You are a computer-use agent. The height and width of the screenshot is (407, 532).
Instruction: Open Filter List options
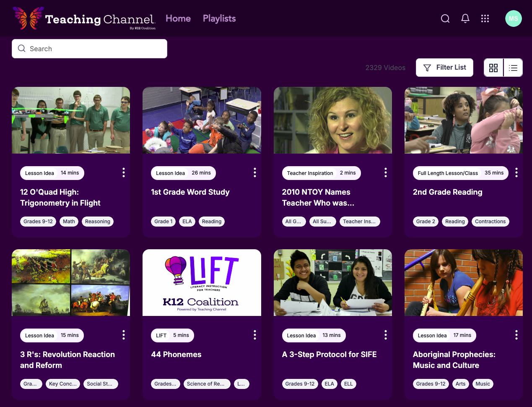coord(444,68)
